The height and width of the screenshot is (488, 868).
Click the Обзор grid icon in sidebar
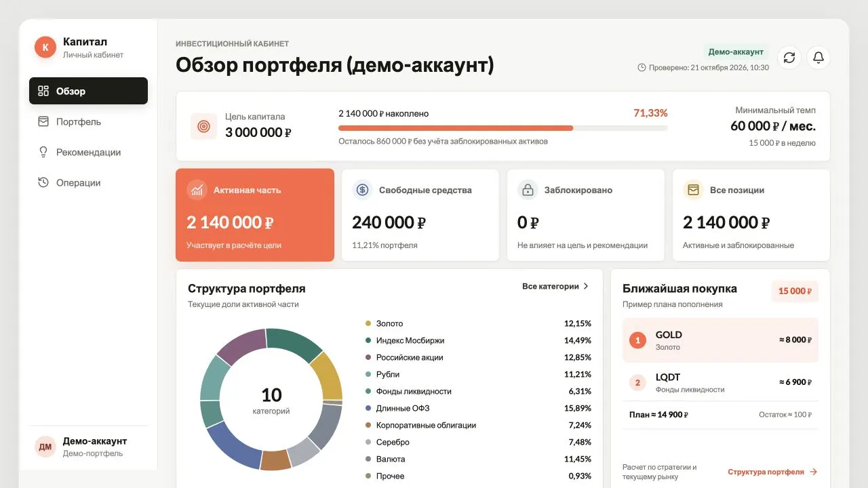coord(43,91)
